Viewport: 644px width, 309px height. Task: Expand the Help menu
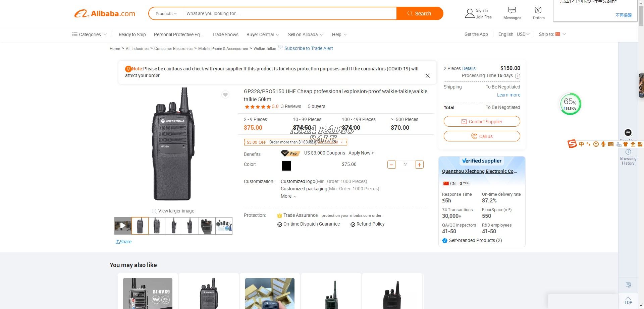339,35
